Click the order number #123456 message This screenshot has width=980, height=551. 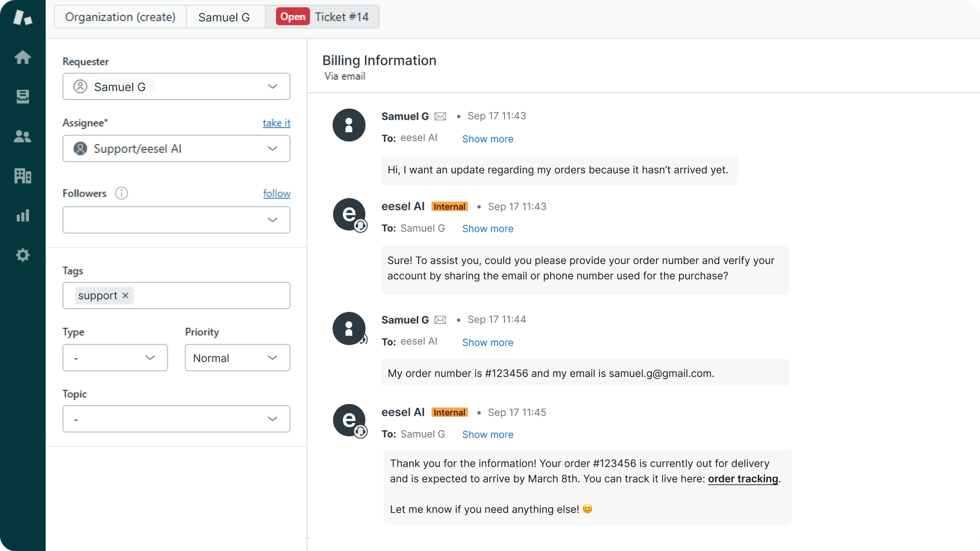[x=585, y=373]
